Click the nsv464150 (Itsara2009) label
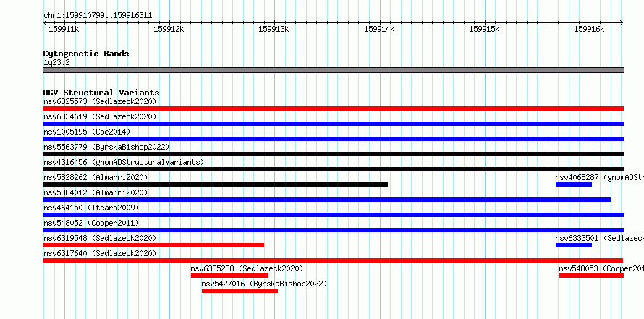The height and width of the screenshot is (319, 644). pos(91,208)
